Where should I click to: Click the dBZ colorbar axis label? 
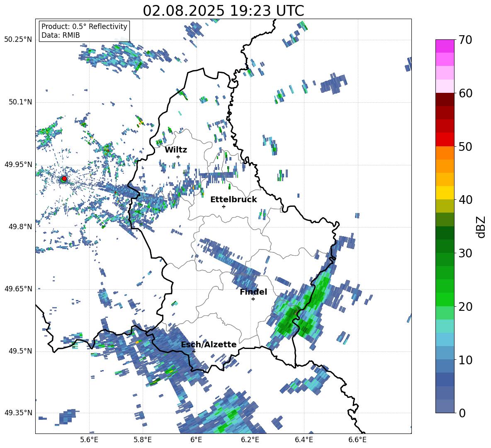click(x=481, y=227)
